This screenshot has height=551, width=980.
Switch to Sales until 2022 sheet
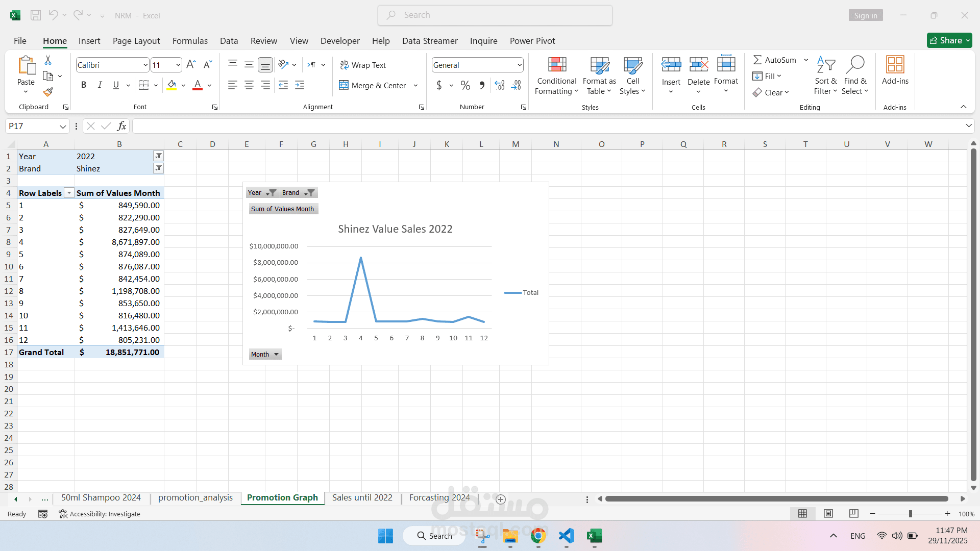pos(362,497)
